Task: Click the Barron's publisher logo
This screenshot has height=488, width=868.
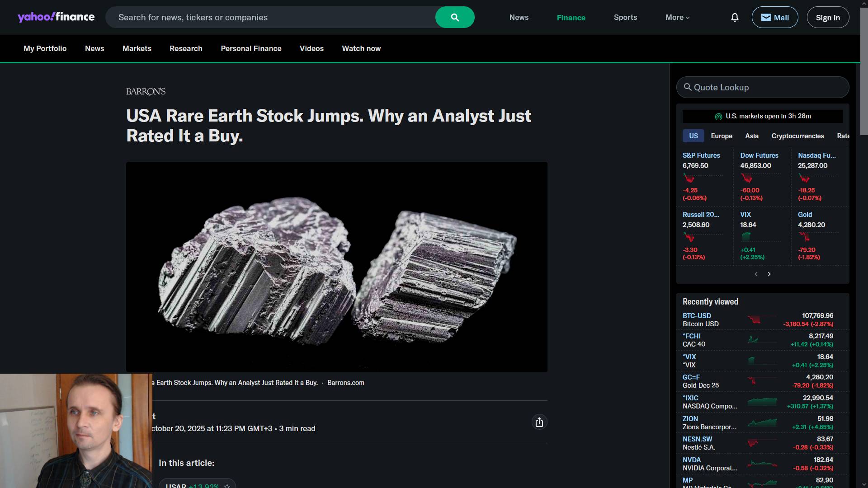Action: pos(146,92)
